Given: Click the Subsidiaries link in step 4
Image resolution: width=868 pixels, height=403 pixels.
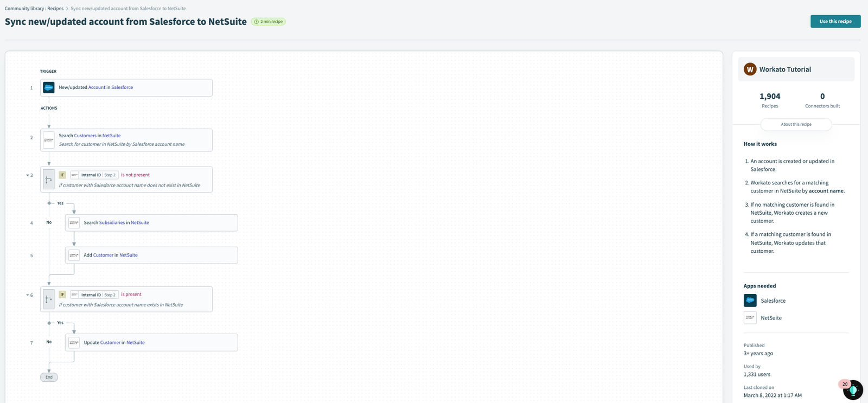Looking at the screenshot, I should pos(112,222).
